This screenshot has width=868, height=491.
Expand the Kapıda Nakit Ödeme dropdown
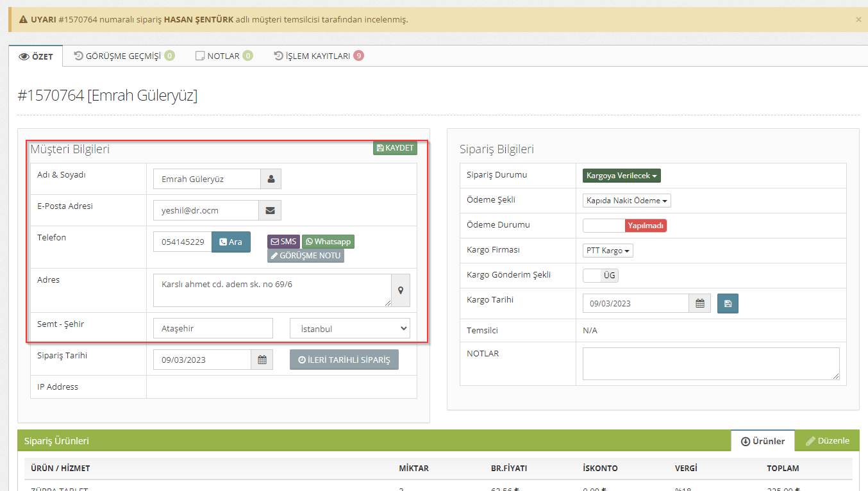pos(626,201)
